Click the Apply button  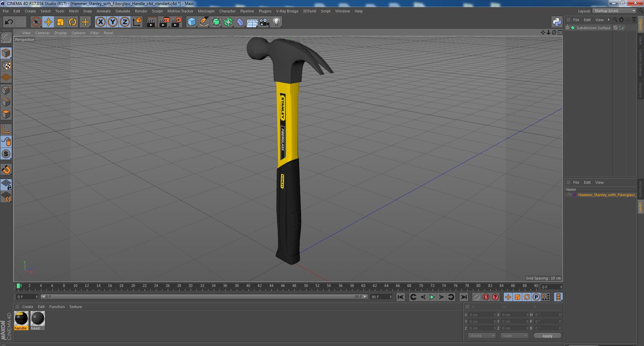(x=547, y=336)
